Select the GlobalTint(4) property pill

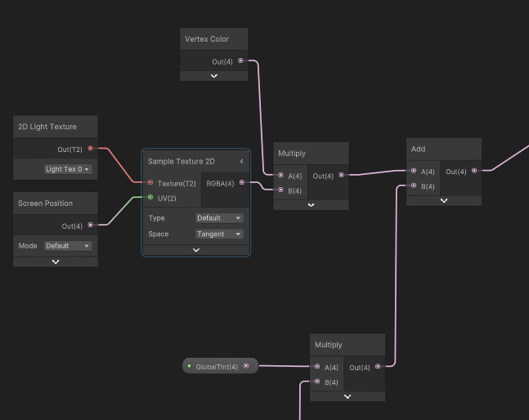click(220, 366)
